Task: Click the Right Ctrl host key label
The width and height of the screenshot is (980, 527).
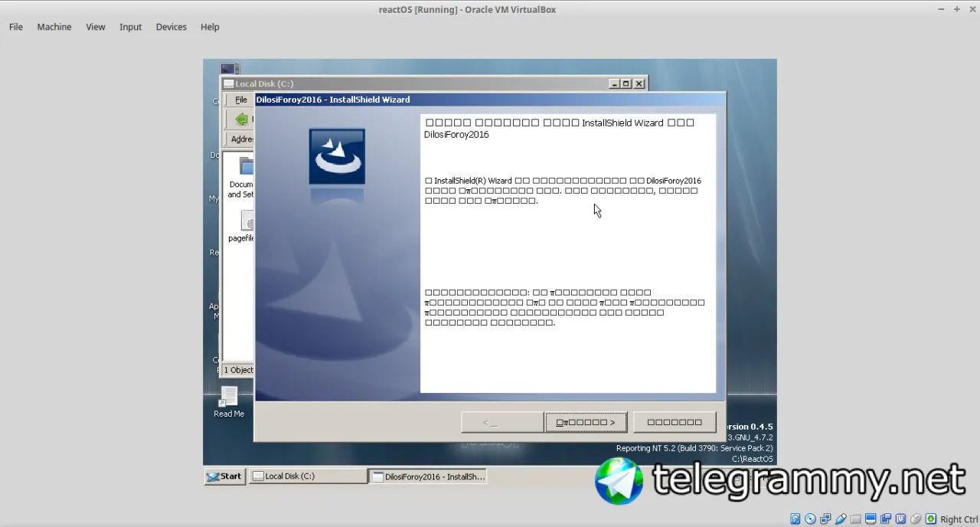Action: 959,519
